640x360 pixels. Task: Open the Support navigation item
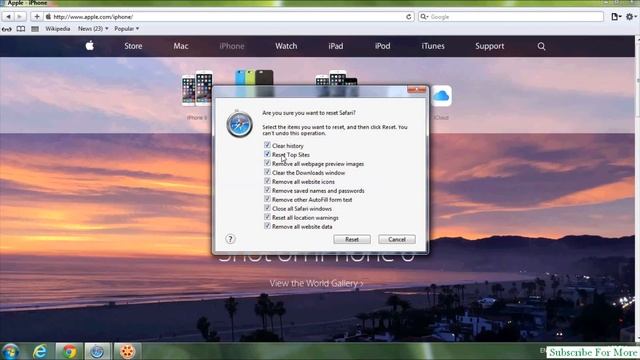click(489, 46)
